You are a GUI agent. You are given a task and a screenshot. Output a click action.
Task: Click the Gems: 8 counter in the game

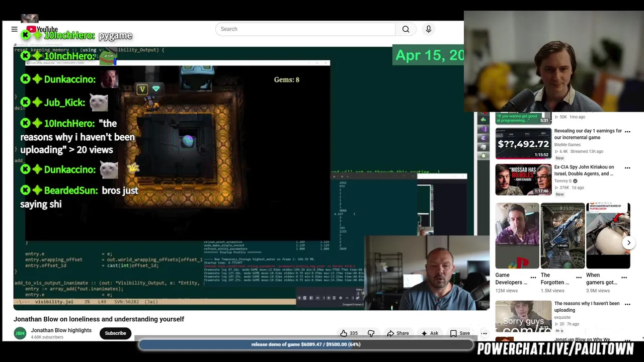286,79
